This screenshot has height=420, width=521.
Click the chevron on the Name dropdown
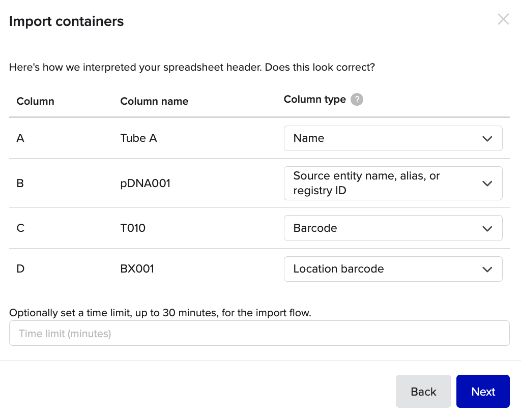(x=487, y=138)
